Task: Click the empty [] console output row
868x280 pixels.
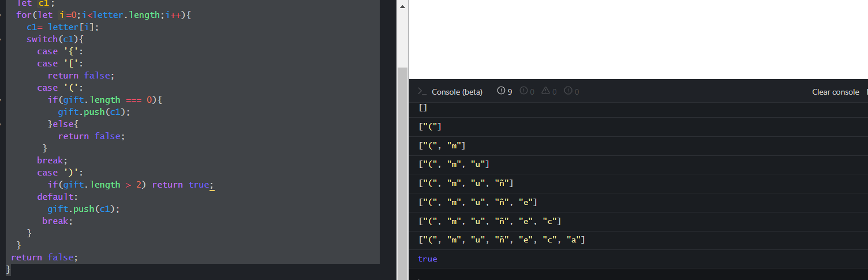Action: pyautogui.click(x=638, y=109)
